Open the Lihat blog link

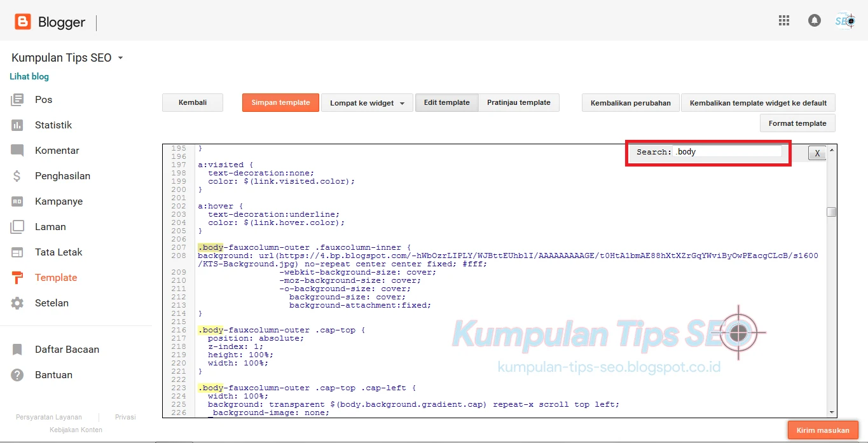(x=29, y=76)
